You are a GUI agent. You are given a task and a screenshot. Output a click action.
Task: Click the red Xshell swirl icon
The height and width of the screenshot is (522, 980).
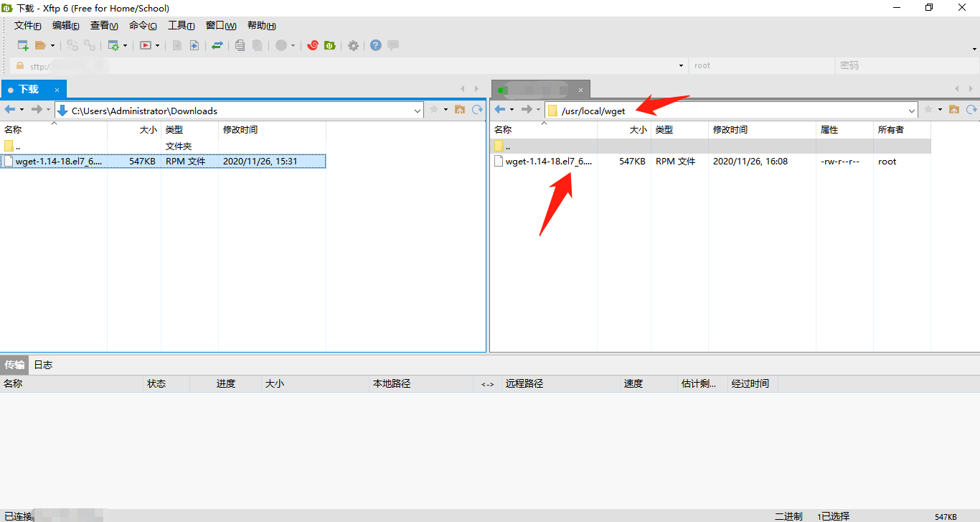(x=313, y=45)
